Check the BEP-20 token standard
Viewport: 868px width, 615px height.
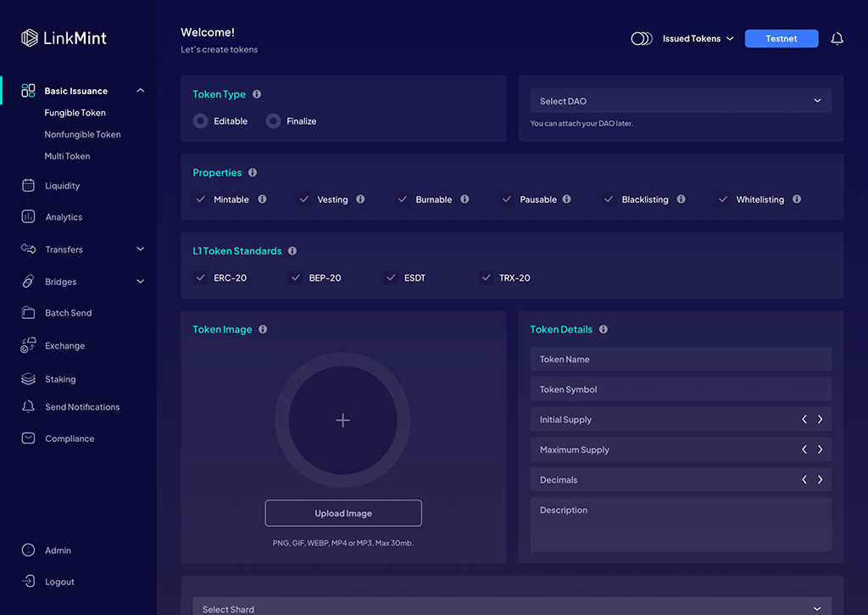click(x=296, y=277)
